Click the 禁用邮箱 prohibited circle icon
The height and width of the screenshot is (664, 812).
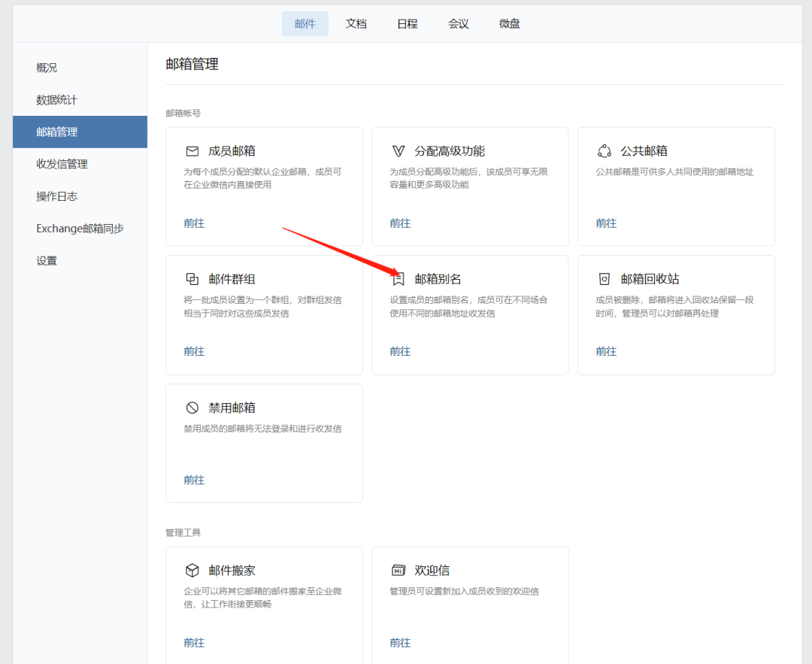tap(192, 408)
